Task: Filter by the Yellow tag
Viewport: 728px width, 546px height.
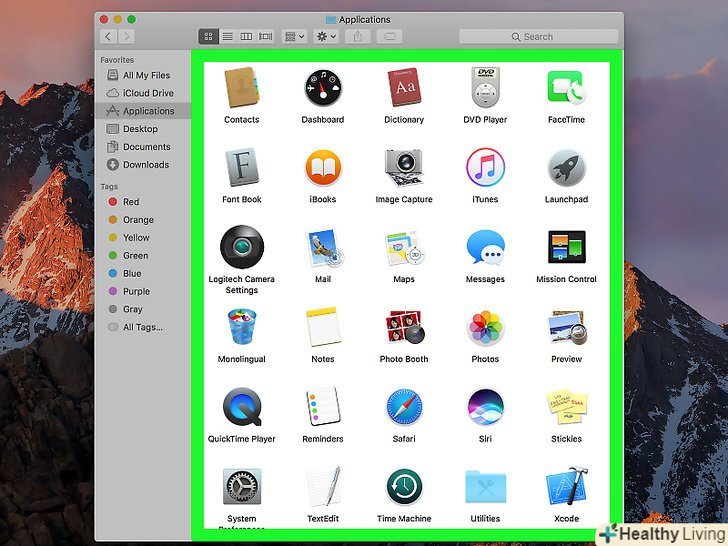Action: tap(143, 237)
